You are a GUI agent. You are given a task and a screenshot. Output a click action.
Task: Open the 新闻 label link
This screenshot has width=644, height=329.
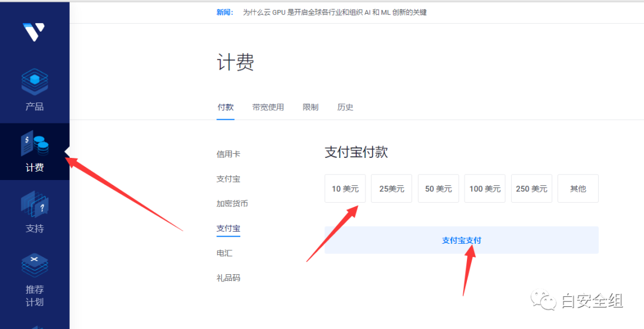pyautogui.click(x=225, y=13)
